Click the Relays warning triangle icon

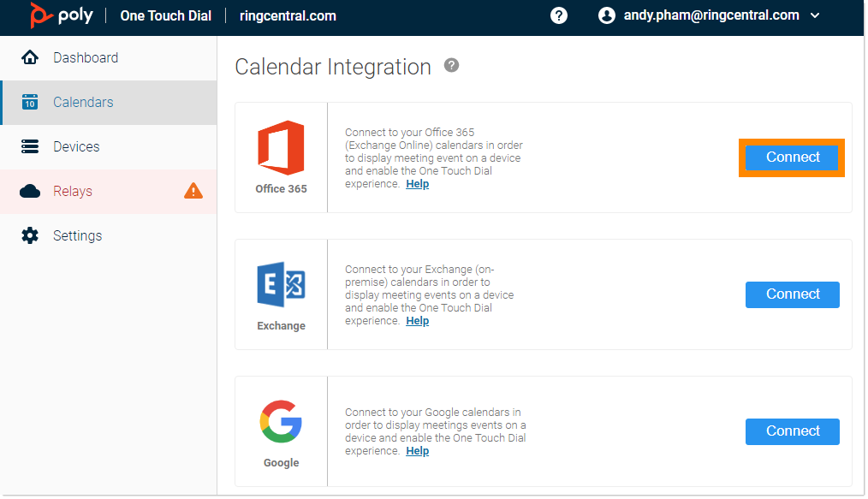point(193,191)
